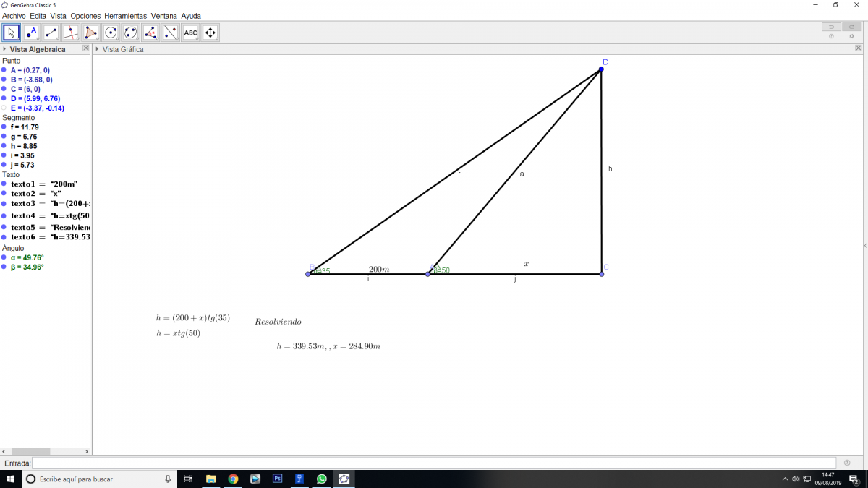Viewport: 868px width, 488px height.
Task: Select the Move arrow tool
Action: tap(11, 33)
